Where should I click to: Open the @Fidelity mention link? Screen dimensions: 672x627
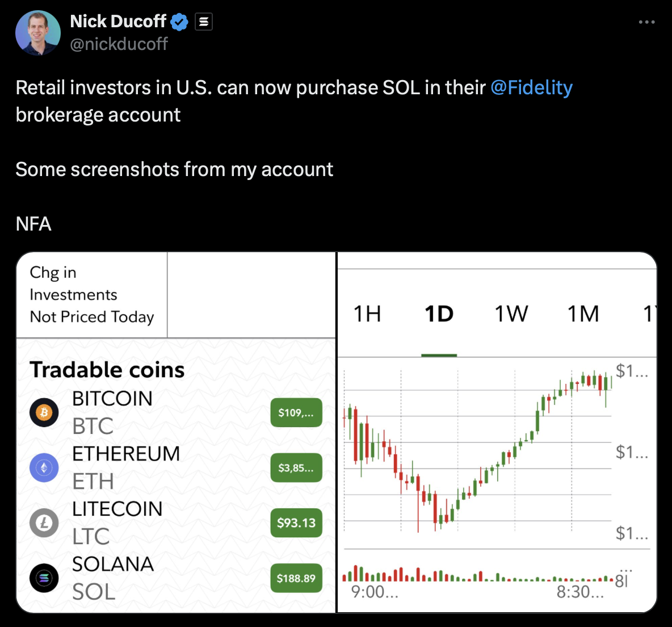click(x=531, y=87)
